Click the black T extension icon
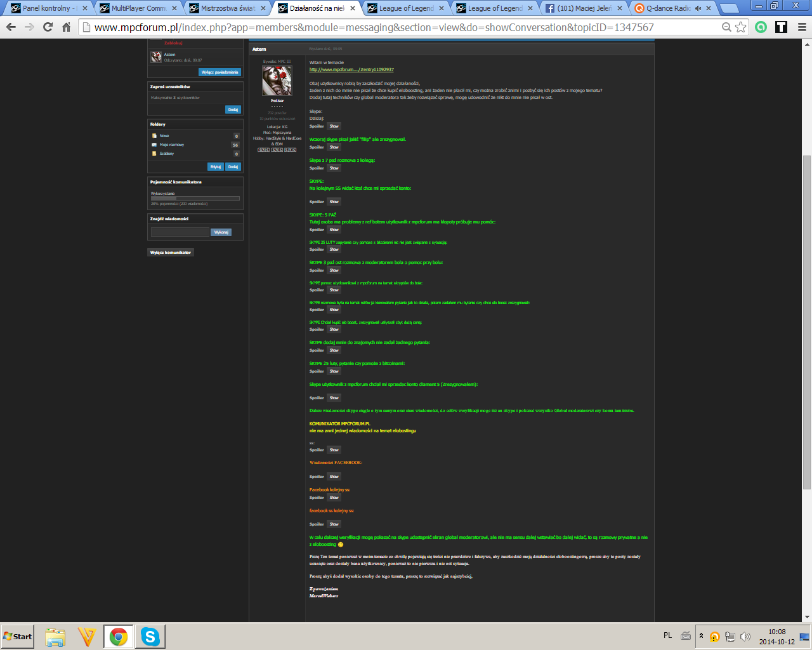 click(781, 27)
